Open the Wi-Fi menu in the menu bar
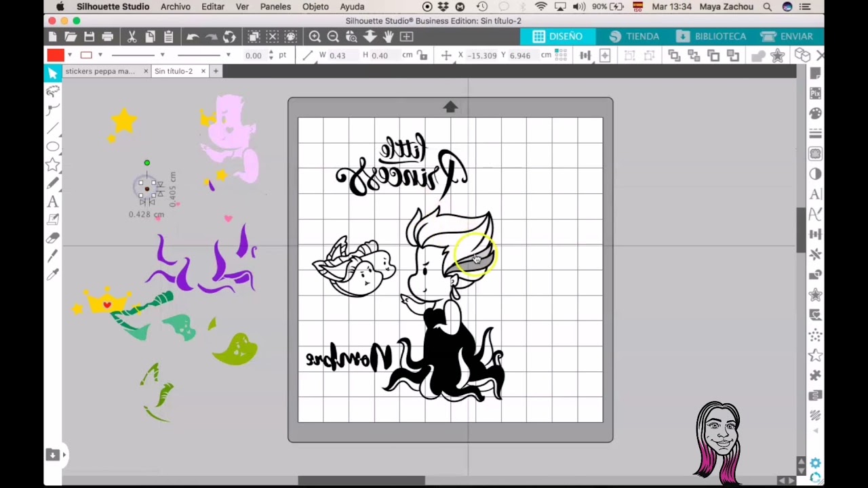Viewport: 868px width, 488px height. (x=540, y=7)
